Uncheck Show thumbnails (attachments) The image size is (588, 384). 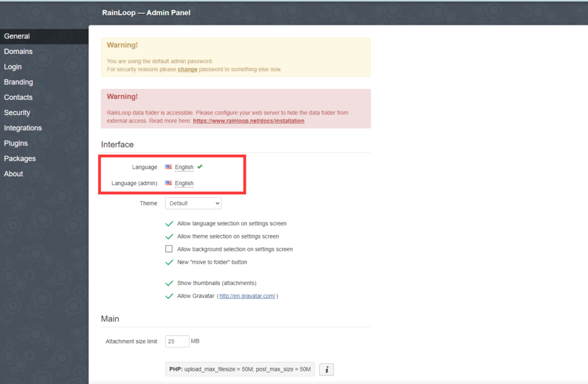point(169,283)
